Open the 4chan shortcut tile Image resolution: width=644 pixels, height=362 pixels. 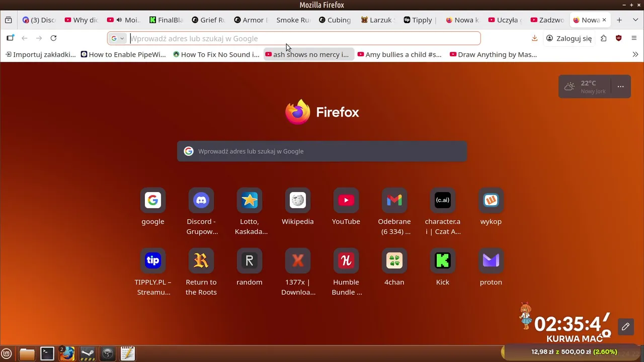[x=394, y=260]
